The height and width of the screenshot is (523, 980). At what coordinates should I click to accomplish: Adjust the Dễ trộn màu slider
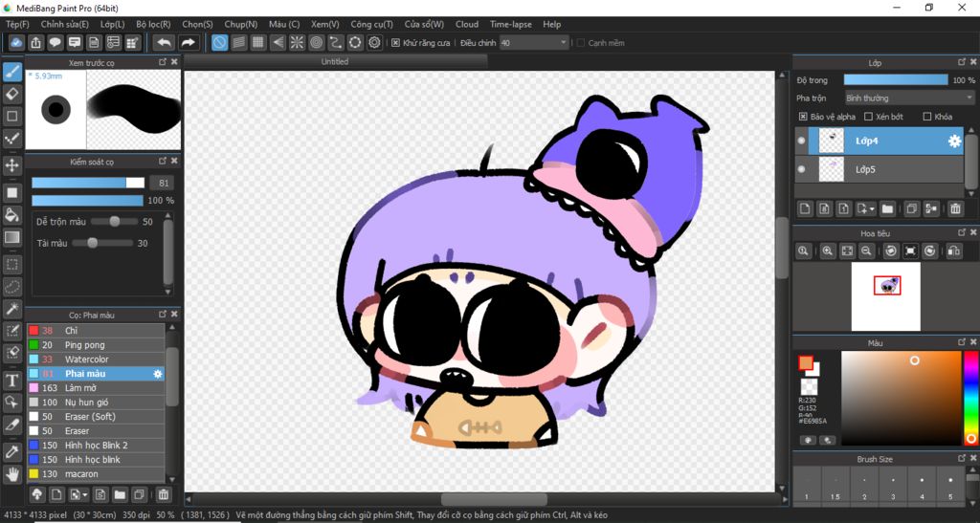[x=115, y=222]
